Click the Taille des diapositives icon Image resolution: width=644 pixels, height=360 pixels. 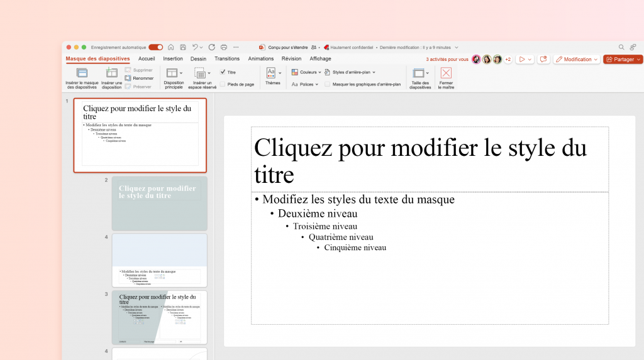click(418, 73)
